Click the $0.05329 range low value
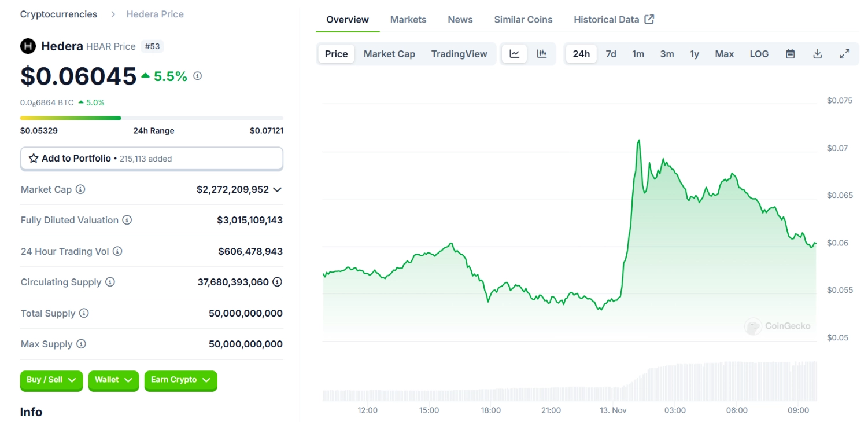The width and height of the screenshot is (868, 422). tap(39, 130)
